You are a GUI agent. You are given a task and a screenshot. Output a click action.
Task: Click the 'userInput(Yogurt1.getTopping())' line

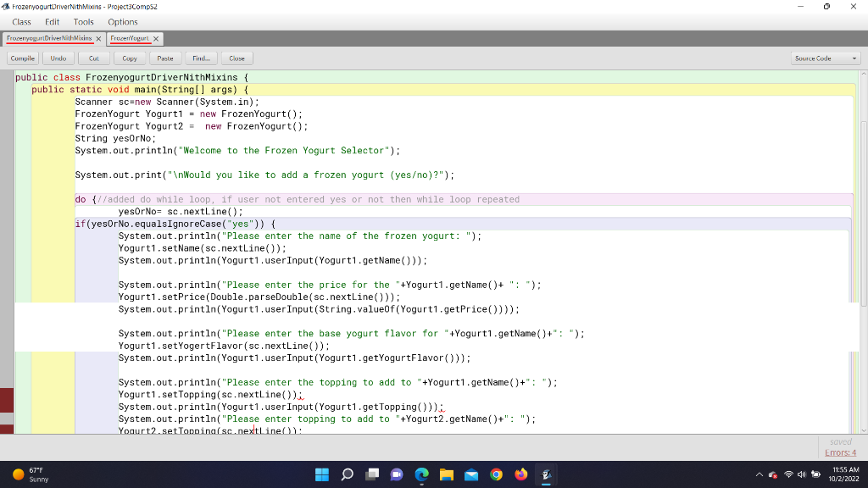point(281,407)
